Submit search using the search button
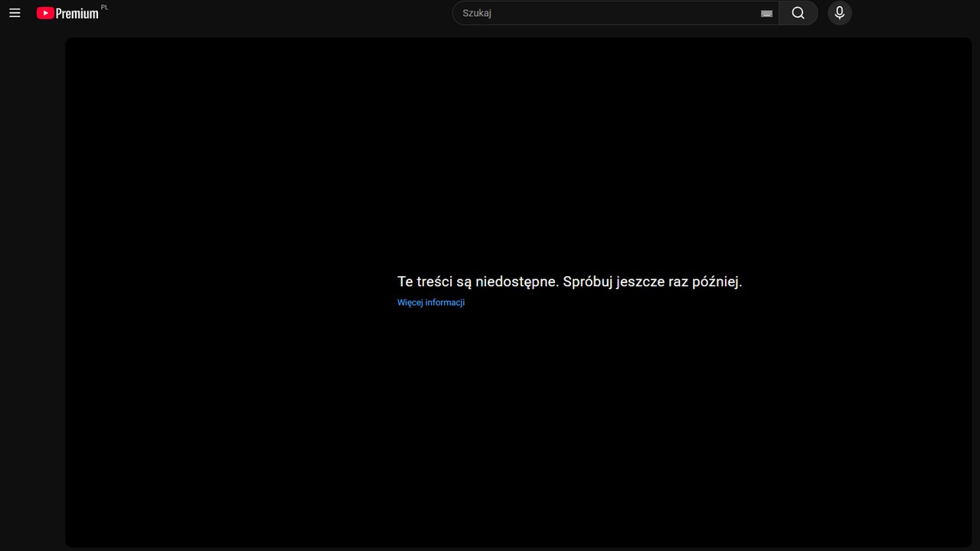 [798, 13]
